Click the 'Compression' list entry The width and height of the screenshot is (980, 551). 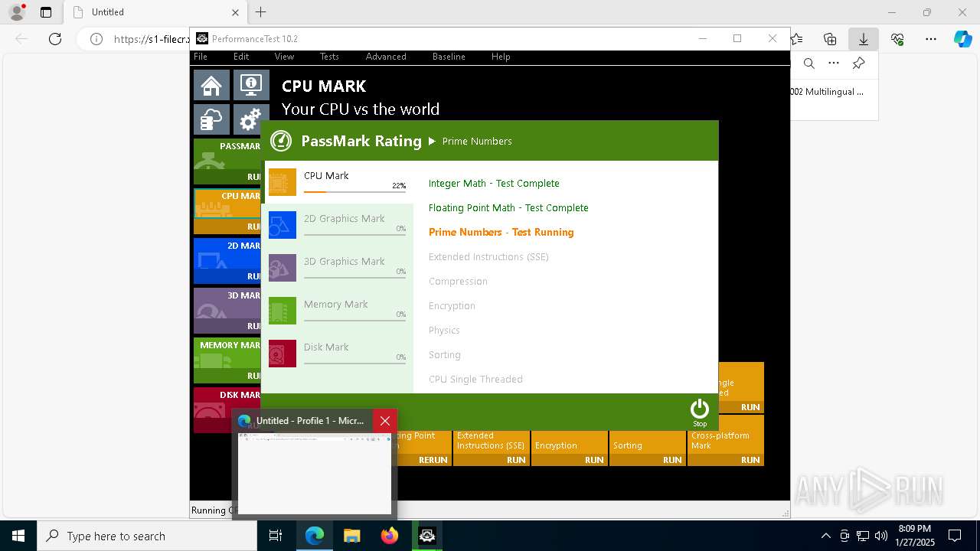458,282
